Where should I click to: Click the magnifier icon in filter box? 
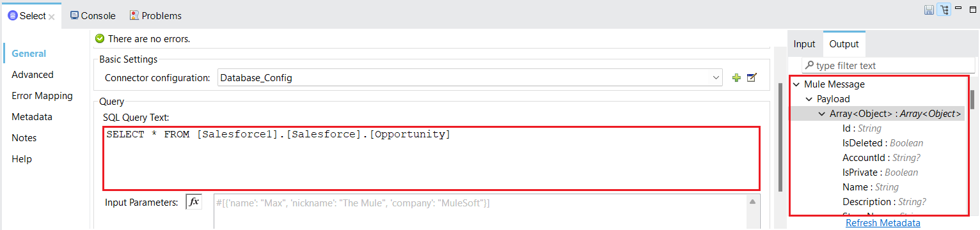pyautogui.click(x=809, y=65)
